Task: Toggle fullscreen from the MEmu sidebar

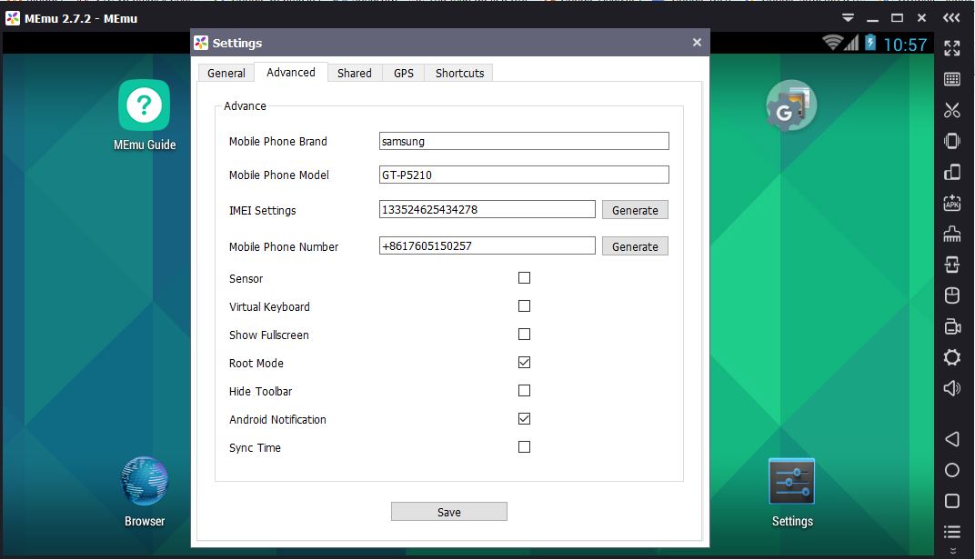Action: (x=951, y=48)
